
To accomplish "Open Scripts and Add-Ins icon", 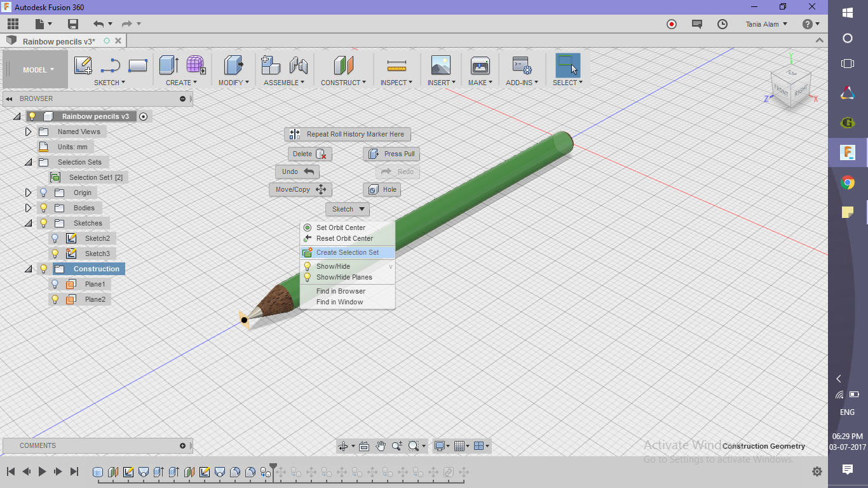I will pyautogui.click(x=522, y=65).
